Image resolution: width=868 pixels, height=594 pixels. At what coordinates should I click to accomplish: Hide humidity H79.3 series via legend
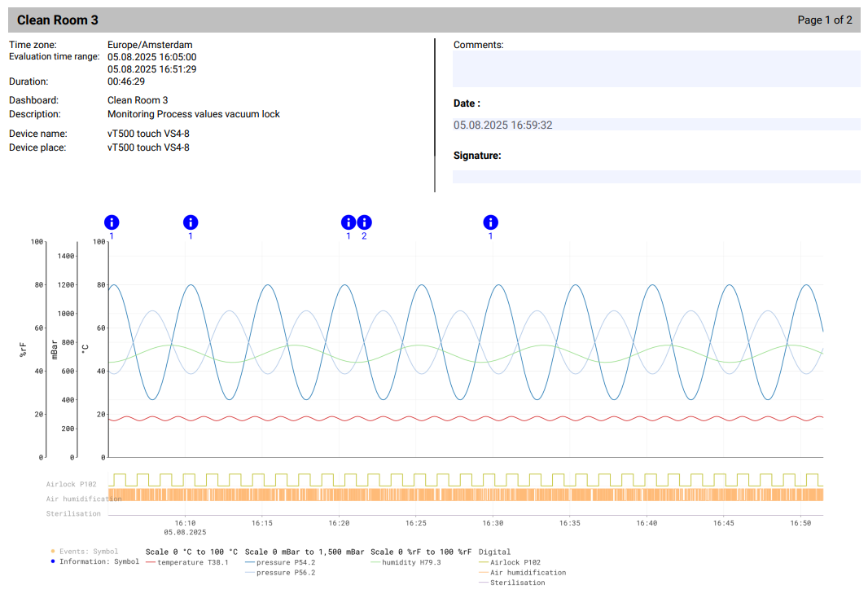[411, 562]
